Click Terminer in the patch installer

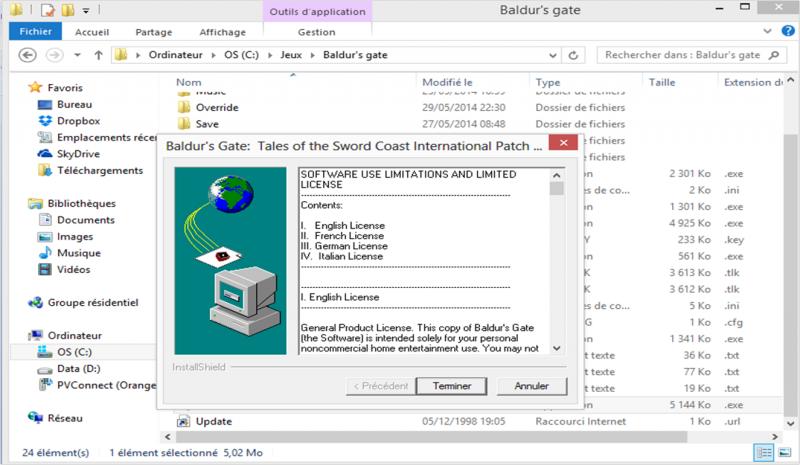coord(452,386)
